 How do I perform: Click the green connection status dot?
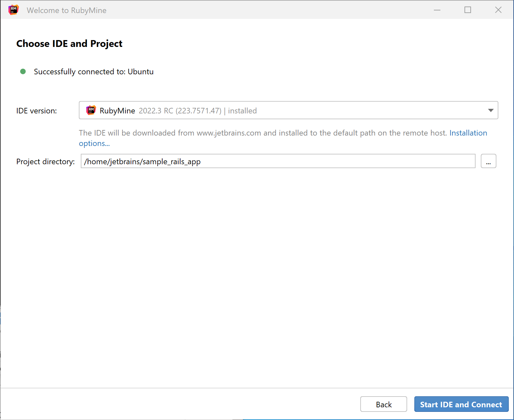pos(23,71)
